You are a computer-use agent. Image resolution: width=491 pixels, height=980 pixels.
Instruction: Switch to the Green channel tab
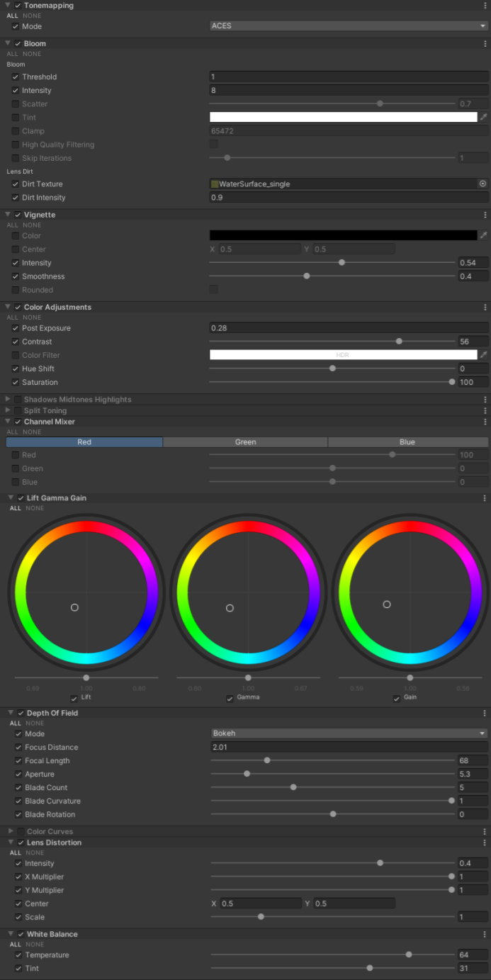245,442
